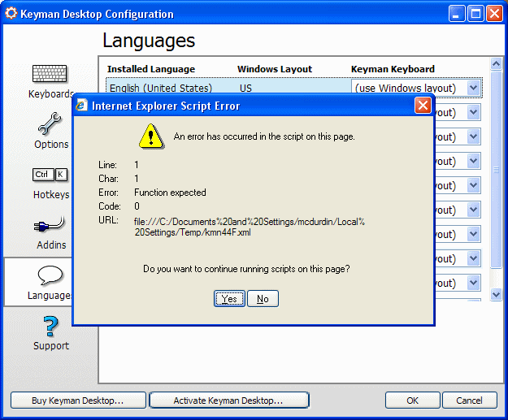Image resolution: width=508 pixels, height=420 pixels.
Task: Open the Addins plug icon
Action: coord(50,224)
